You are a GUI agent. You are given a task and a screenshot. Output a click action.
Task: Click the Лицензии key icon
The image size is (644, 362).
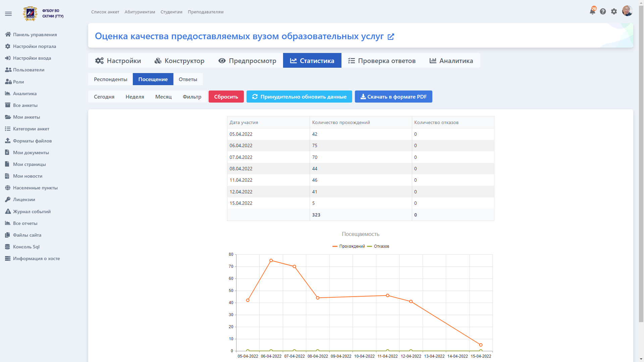coord(8,199)
